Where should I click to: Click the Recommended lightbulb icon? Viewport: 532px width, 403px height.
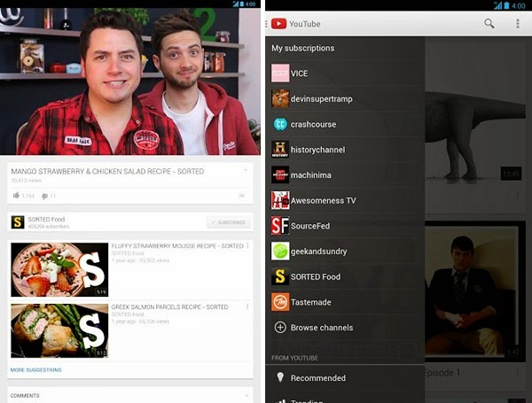click(x=280, y=377)
